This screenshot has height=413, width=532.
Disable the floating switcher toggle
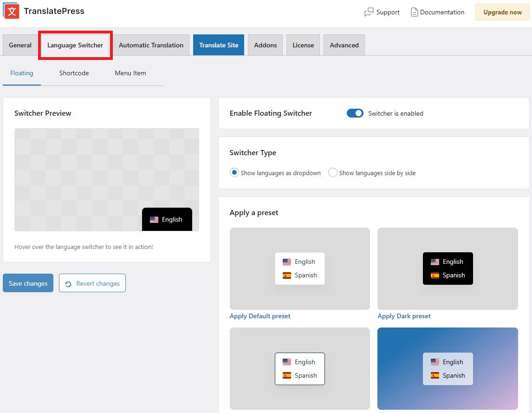pos(355,113)
